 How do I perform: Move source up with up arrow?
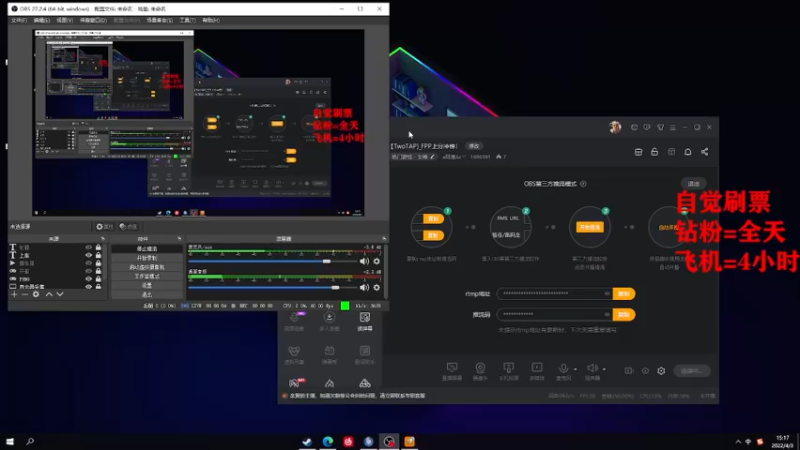click(x=49, y=294)
